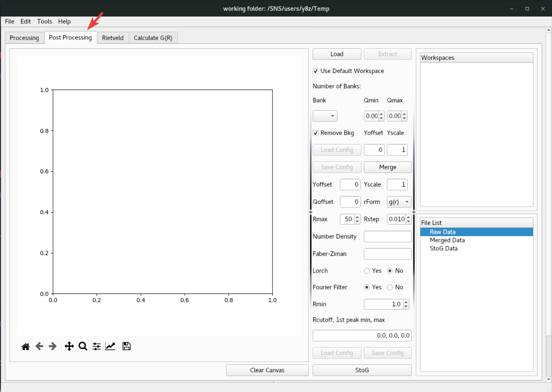Image resolution: width=552 pixels, height=392 pixels.
Task: Select Yes for Lorch option
Action: point(367,271)
